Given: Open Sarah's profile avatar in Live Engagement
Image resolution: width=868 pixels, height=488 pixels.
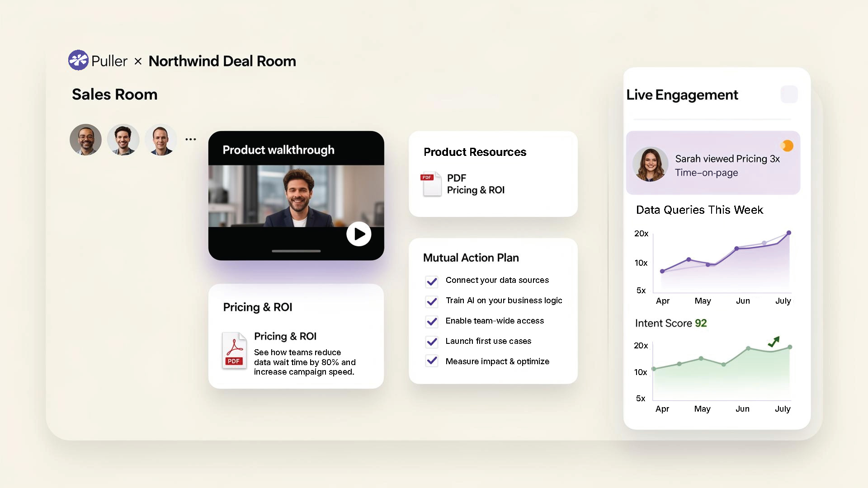Looking at the screenshot, I should tap(650, 164).
